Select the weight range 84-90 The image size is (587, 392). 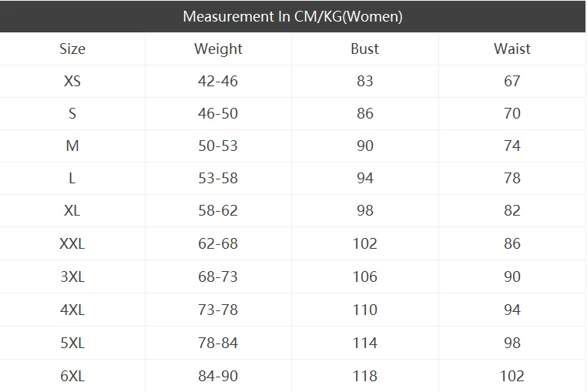point(218,376)
